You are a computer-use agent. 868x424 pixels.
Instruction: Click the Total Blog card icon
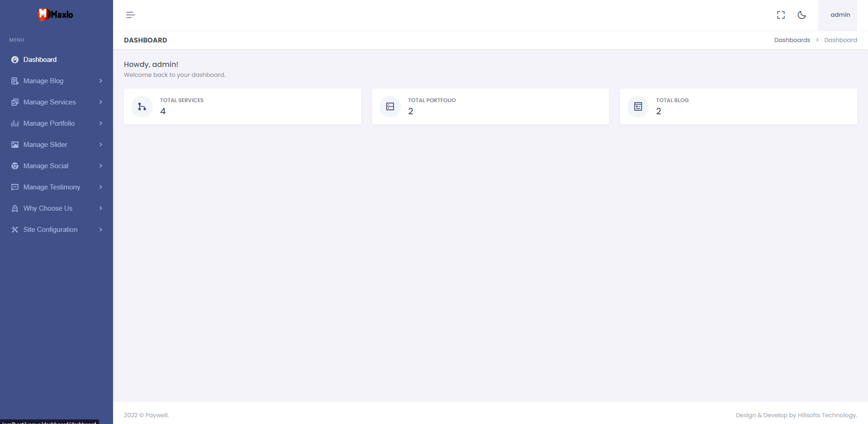638,107
